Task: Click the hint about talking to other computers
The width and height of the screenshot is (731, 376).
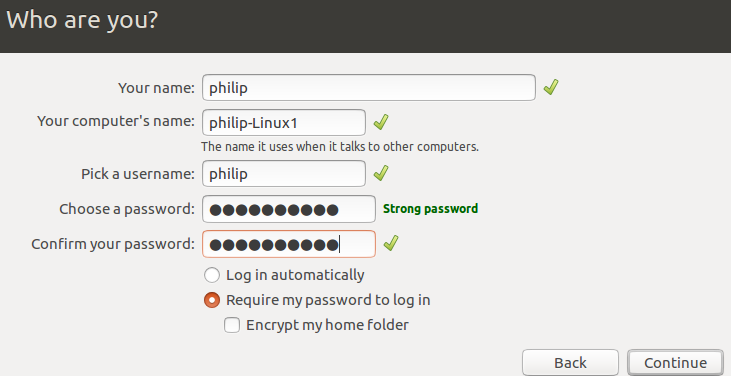Action: (x=340, y=147)
